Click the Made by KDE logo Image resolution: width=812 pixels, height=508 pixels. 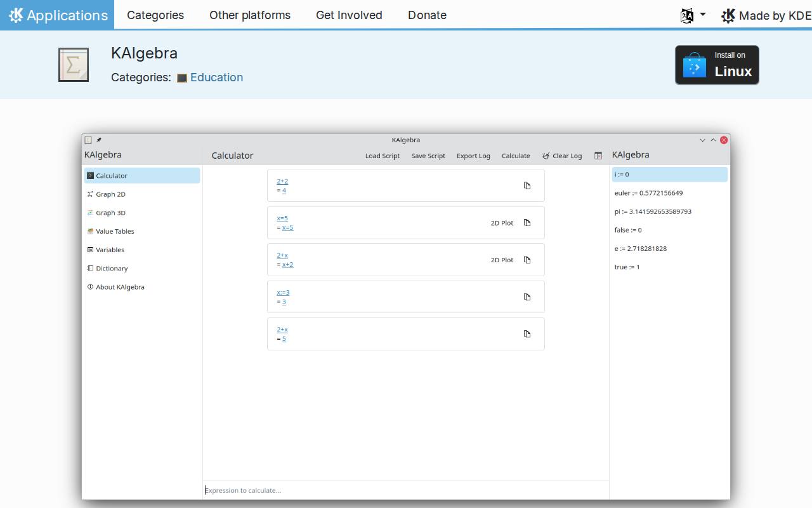[766, 15]
